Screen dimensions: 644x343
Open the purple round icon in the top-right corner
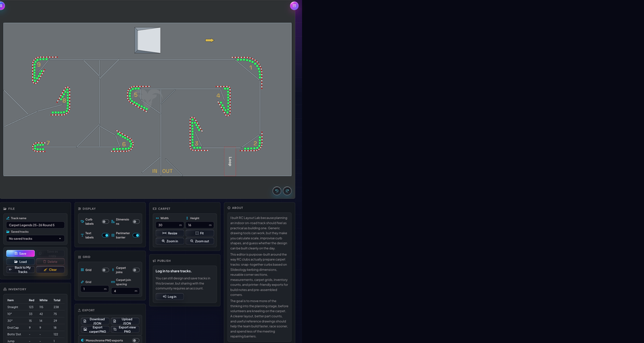click(x=294, y=6)
